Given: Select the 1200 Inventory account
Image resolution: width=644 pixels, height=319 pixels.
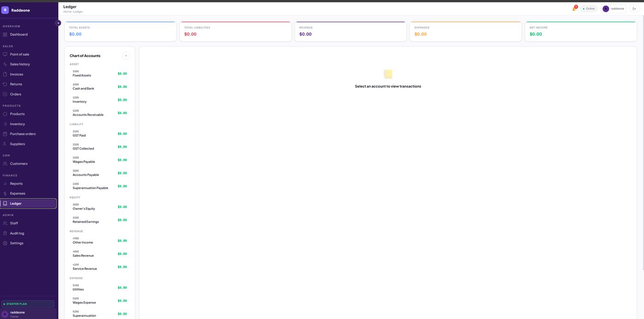Looking at the screenshot, I should 100,100.
